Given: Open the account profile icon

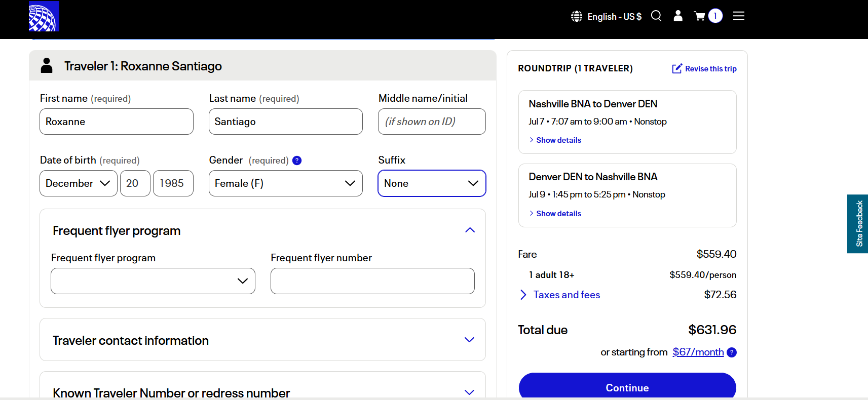Looking at the screenshot, I should [x=678, y=16].
